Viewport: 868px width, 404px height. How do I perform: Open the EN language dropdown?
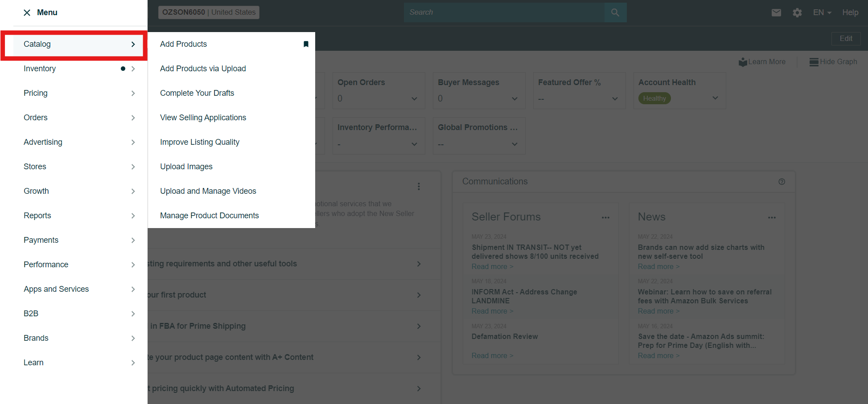click(822, 12)
